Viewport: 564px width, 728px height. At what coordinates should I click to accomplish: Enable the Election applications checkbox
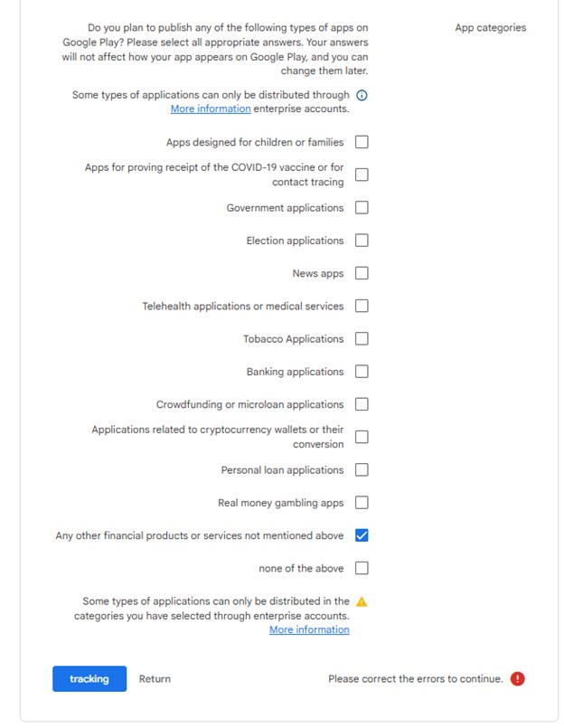coord(362,241)
